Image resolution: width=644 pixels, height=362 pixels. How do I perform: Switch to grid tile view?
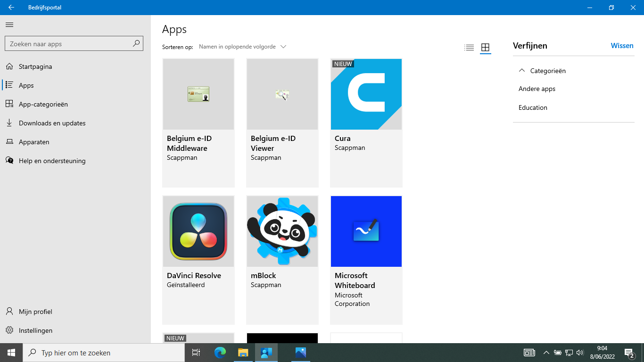pos(485,47)
